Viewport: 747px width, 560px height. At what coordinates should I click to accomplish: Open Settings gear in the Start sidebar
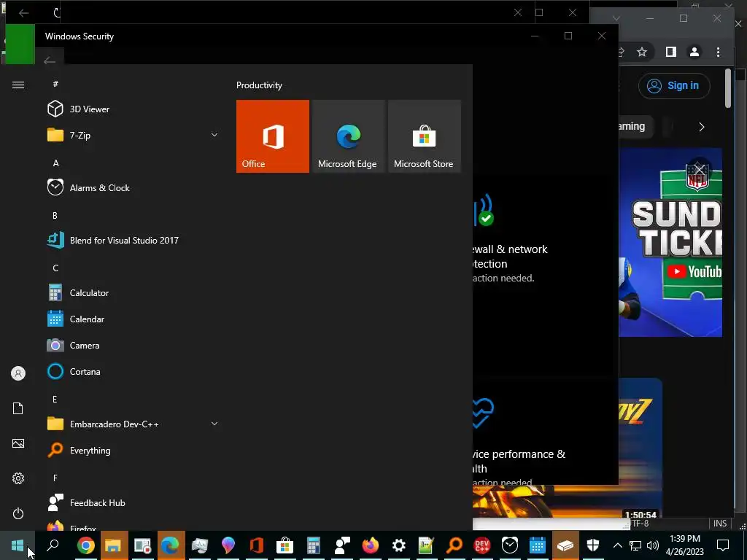tap(18, 478)
